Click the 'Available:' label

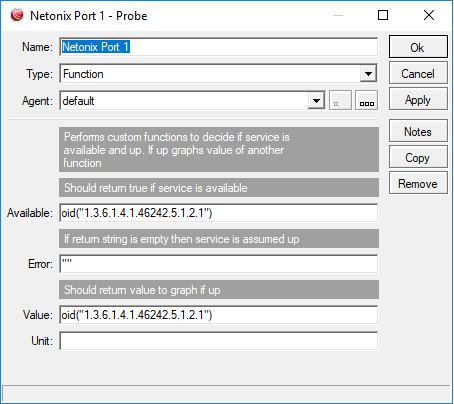[30, 213]
